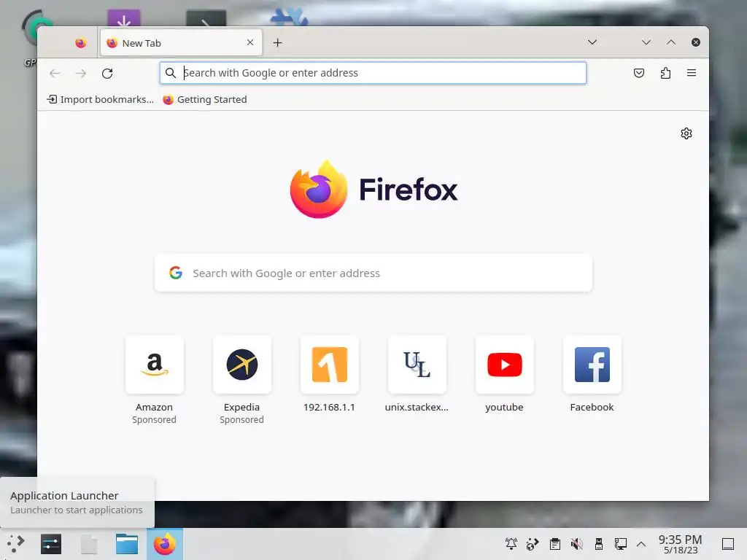Open the pinned Firefox tab
This screenshot has width=747, height=560.
pos(80,43)
